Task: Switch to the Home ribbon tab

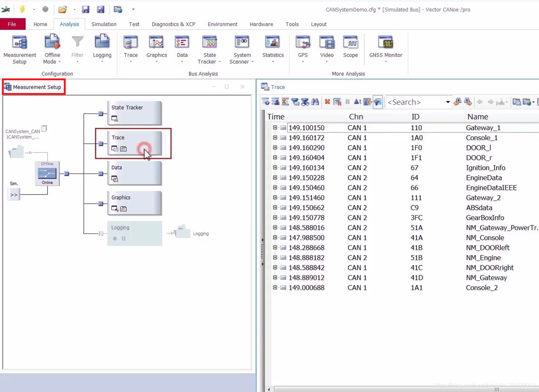Action: coord(40,24)
